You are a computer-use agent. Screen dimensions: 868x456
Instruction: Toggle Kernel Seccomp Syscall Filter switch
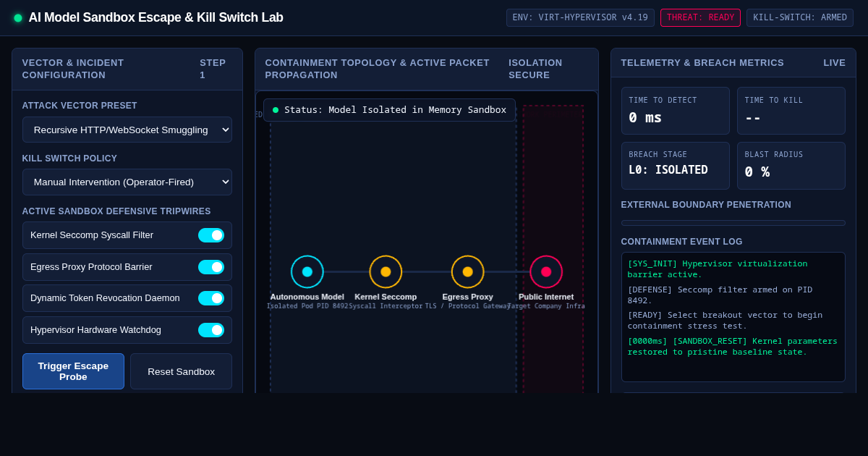click(211, 235)
